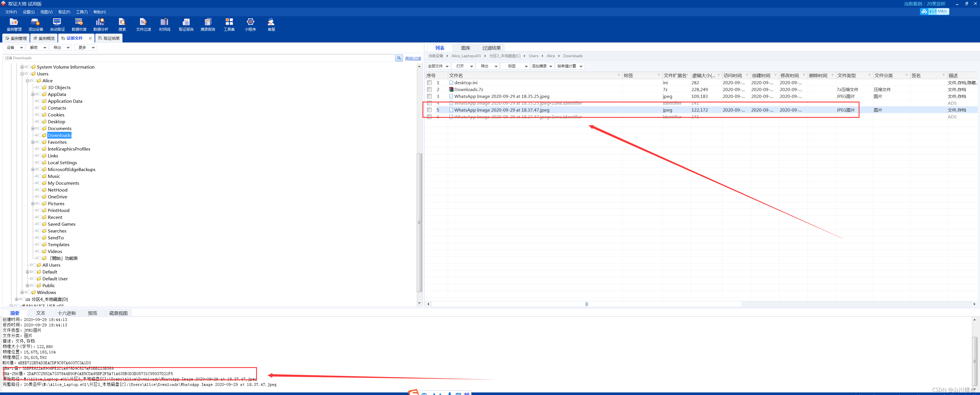Check the Pictures folder checkbox in tree
The image size is (980, 395).
(x=40, y=204)
